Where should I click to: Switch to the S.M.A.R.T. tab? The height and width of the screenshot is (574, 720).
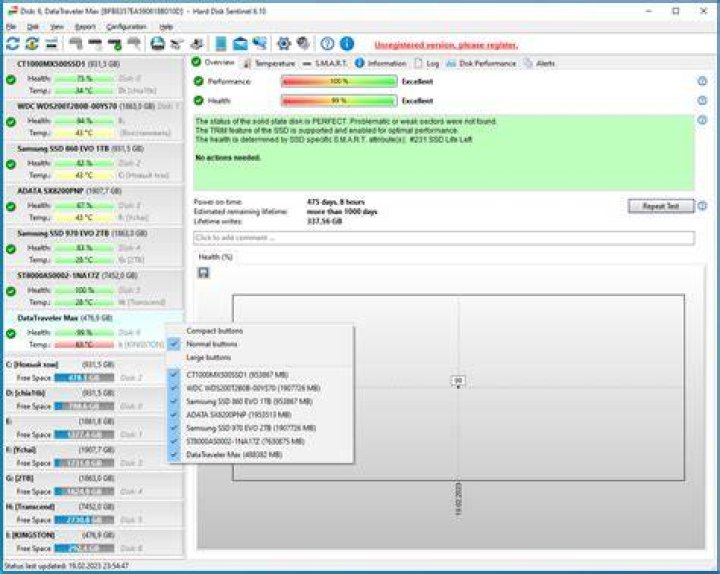point(325,63)
